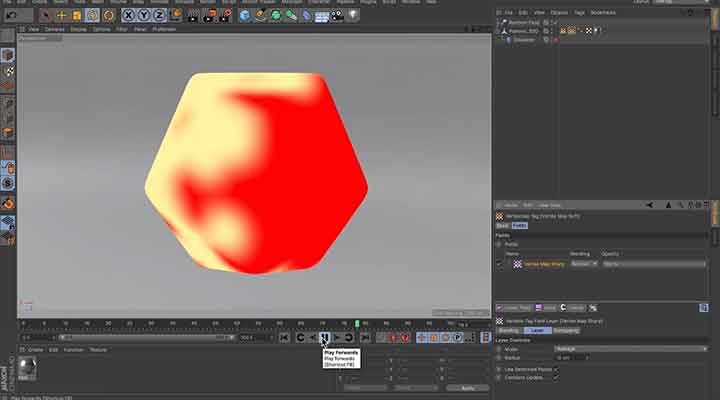Viewport: 720px width, 400px height.
Task: Toggle the X axis lock
Action: pyautogui.click(x=128, y=16)
